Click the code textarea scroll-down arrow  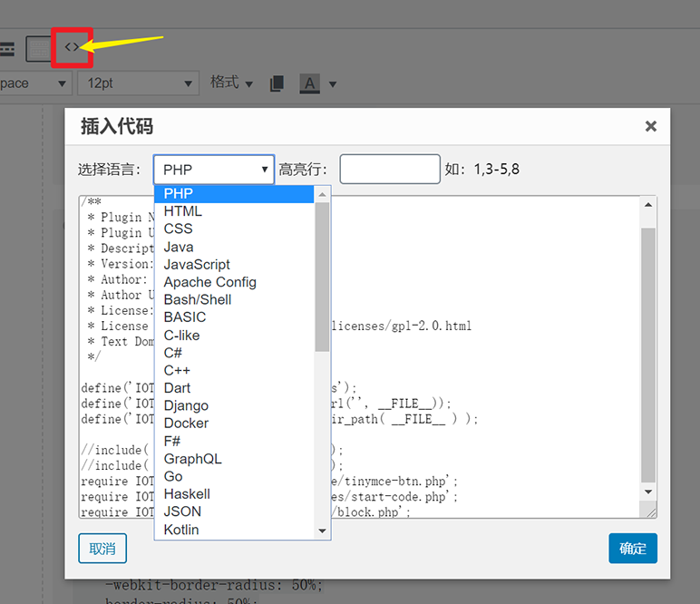[x=648, y=492]
